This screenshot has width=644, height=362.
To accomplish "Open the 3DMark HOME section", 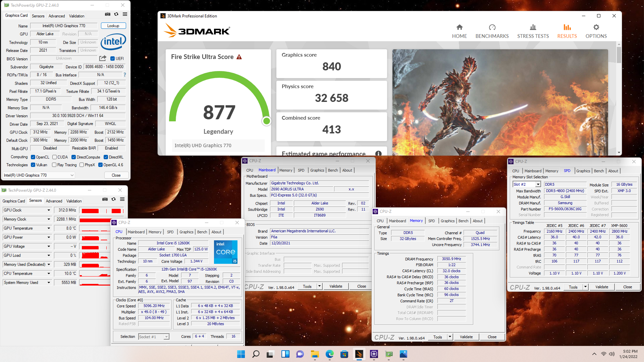I will (x=459, y=32).
